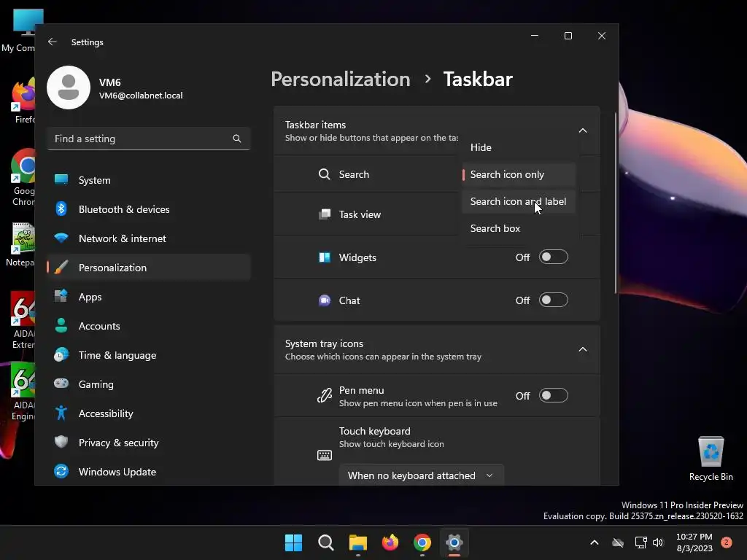Click the Network wifi icon in sidebar
The image size is (747, 560).
(x=61, y=238)
